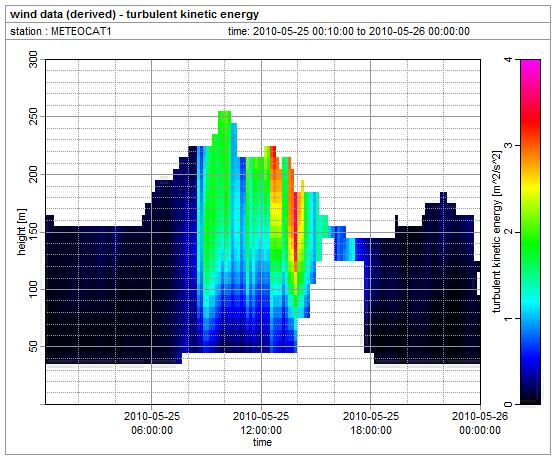
Task: Click the '200' height axis label
Action: point(33,174)
